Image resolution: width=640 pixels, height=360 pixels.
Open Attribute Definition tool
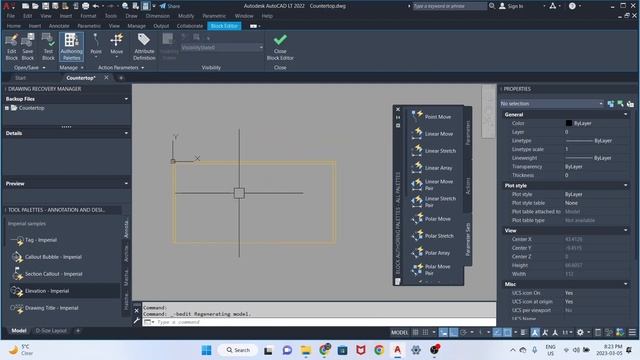(x=144, y=47)
